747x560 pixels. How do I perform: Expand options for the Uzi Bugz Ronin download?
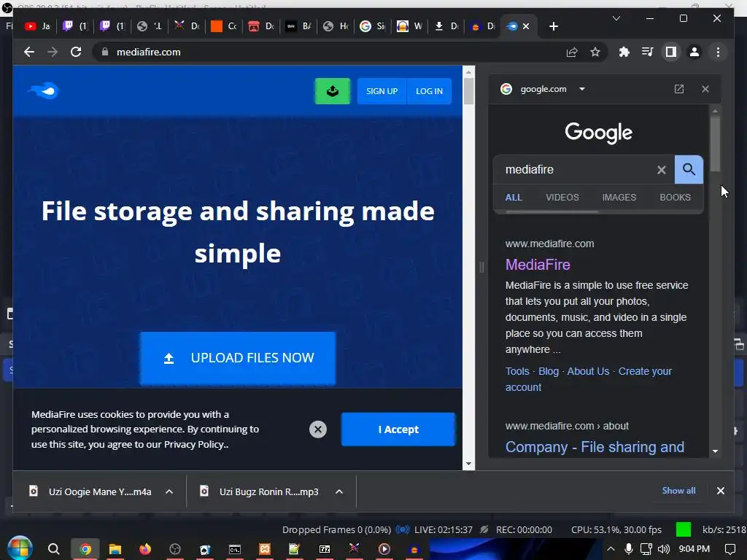pos(338,491)
